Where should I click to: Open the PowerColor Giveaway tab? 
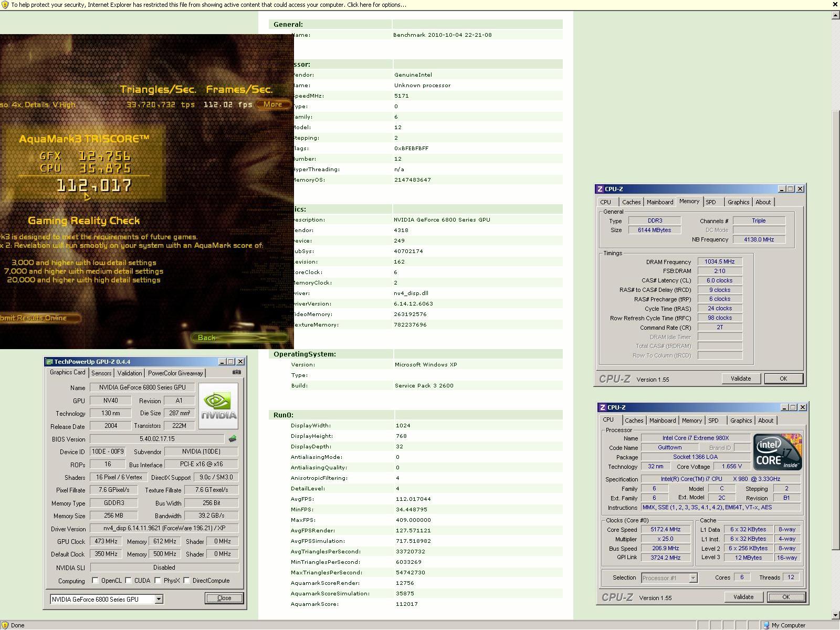coord(175,373)
